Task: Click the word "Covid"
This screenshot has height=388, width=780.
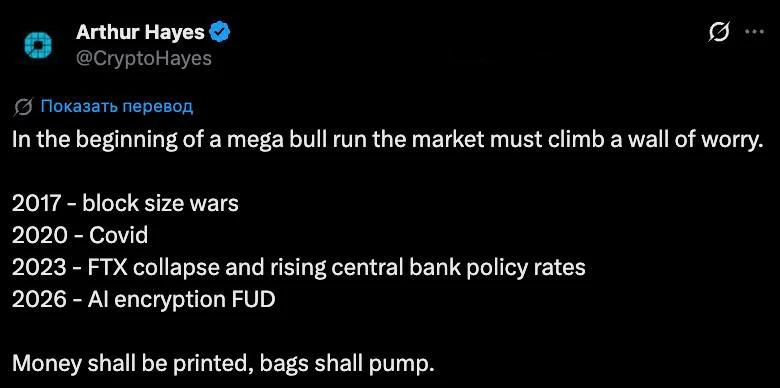Action: [x=118, y=235]
